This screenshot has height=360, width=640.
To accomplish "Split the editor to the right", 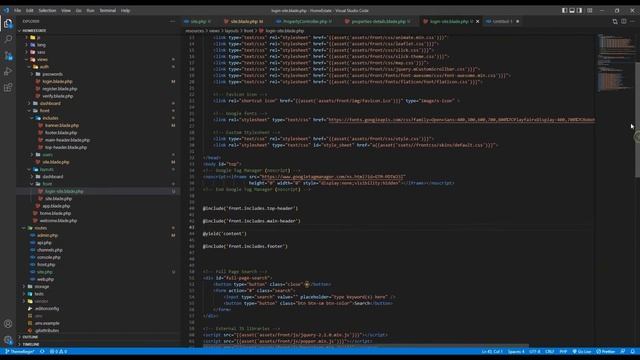I will tap(624, 21).
